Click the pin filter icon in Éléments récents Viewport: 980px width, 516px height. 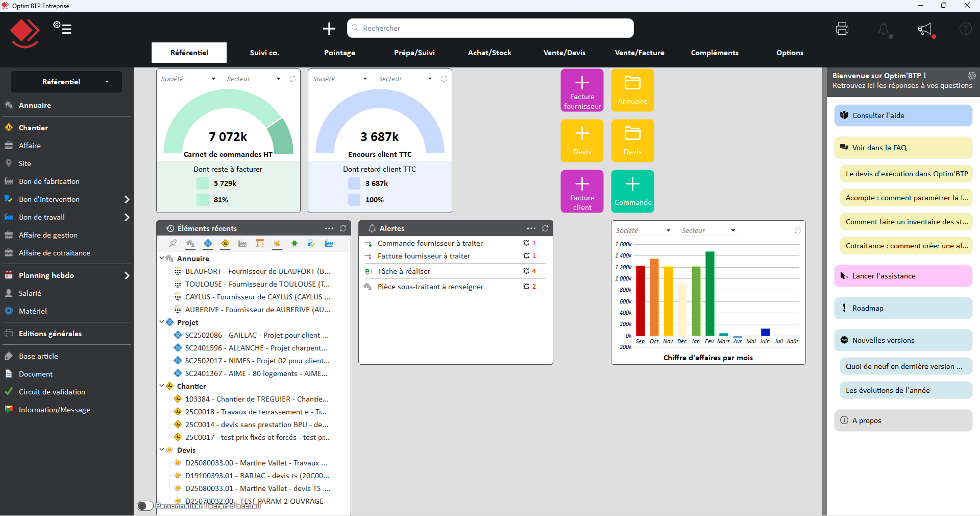point(173,244)
